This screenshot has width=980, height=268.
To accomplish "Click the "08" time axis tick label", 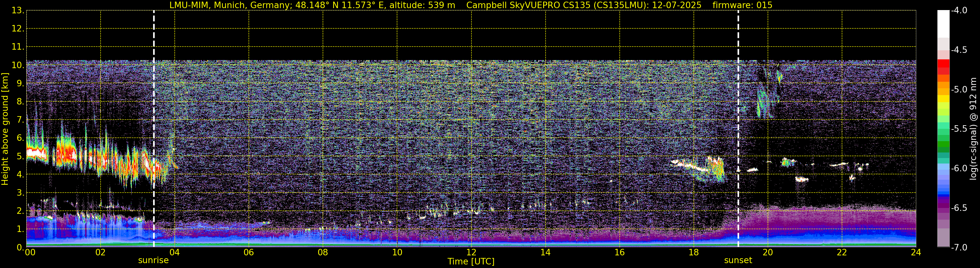I will pos(323,252).
